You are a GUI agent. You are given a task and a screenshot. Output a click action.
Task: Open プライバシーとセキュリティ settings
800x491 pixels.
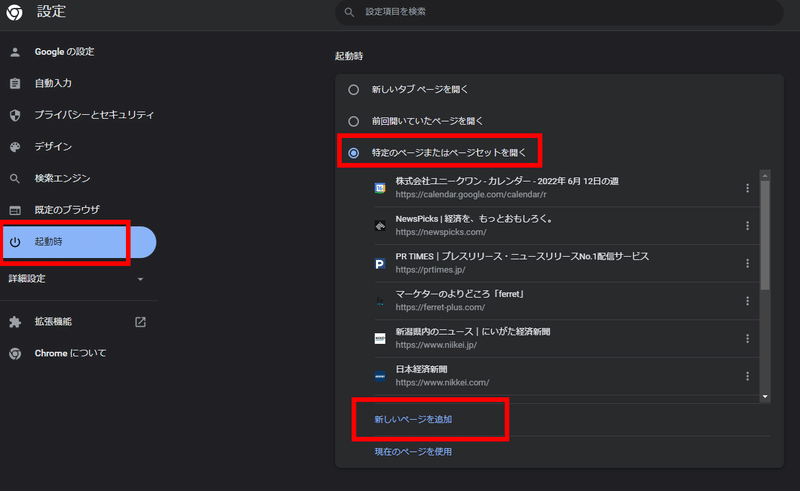pyautogui.click(x=94, y=115)
